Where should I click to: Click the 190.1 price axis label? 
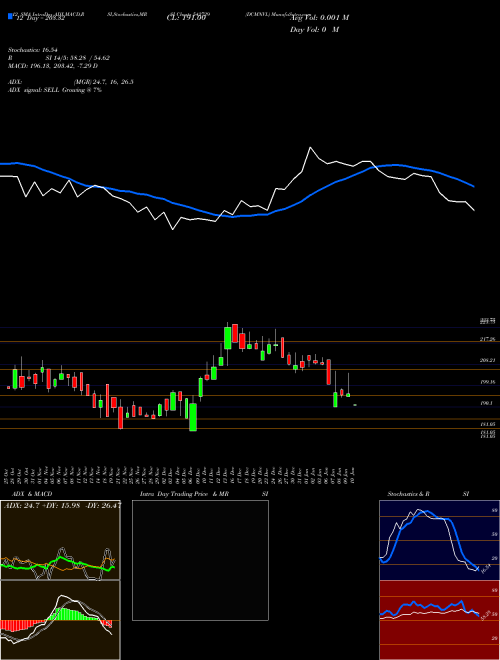click(486, 403)
